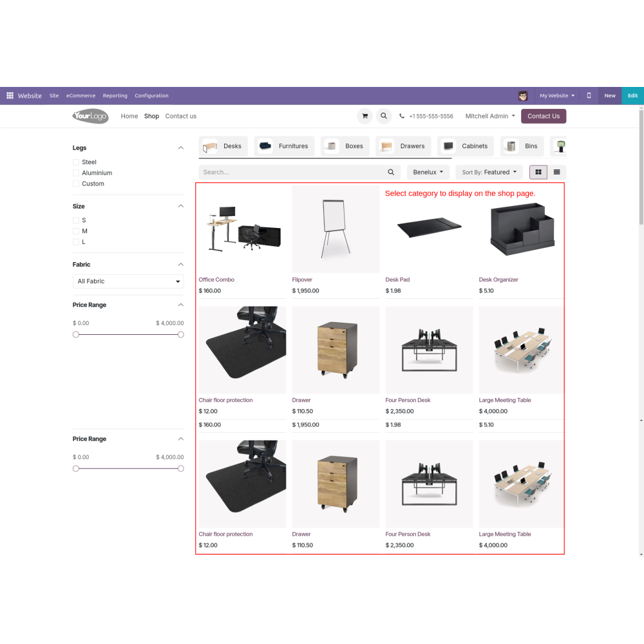
Task: Click the partially visible lamp category icon
Action: point(560,146)
